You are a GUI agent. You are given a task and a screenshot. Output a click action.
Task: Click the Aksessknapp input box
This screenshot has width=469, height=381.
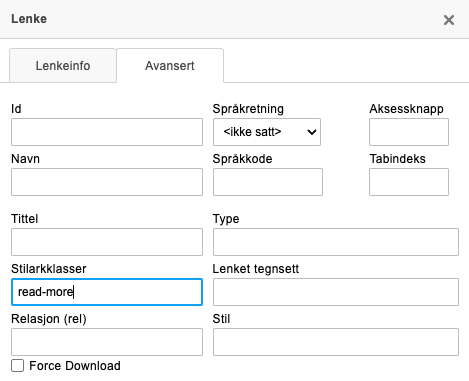pyautogui.click(x=409, y=132)
